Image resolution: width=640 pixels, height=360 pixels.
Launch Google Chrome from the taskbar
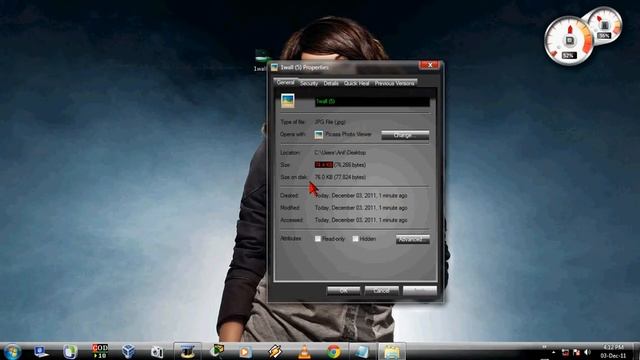coord(333,351)
